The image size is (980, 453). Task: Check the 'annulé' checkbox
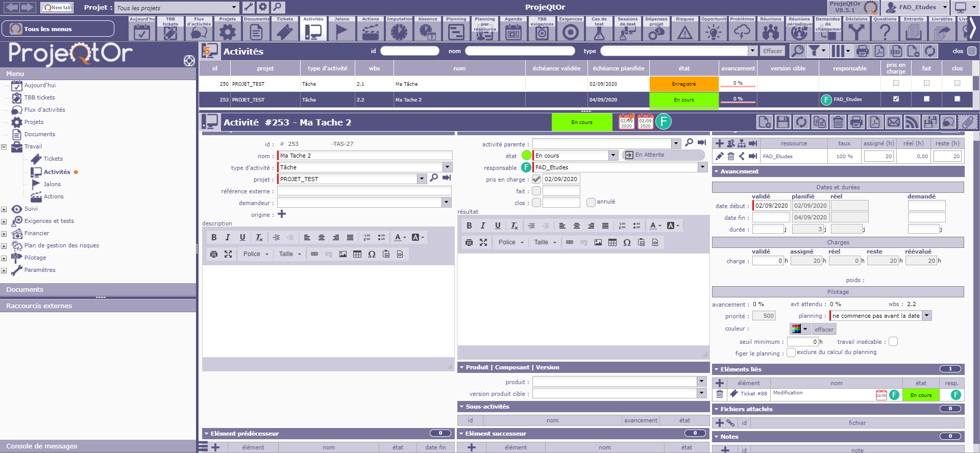click(x=591, y=202)
